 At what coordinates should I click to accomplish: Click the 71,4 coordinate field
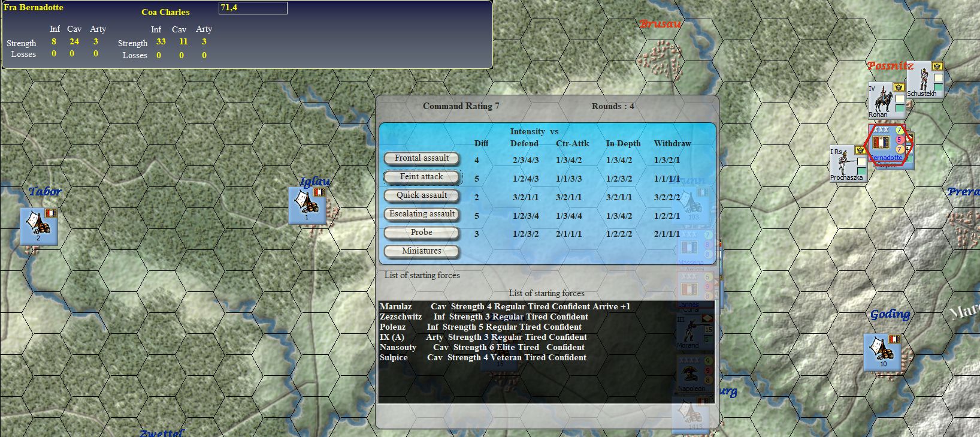coord(253,8)
